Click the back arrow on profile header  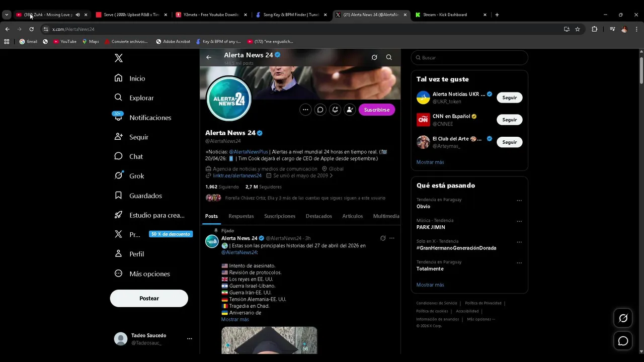pos(209,57)
